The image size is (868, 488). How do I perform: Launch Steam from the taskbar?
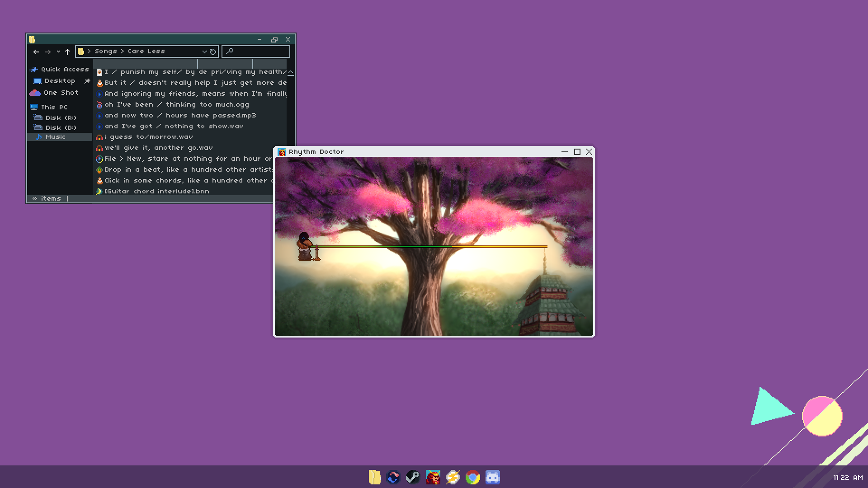click(413, 477)
